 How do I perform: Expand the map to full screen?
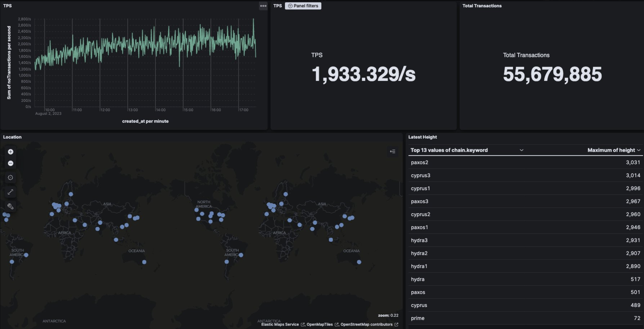click(11, 192)
